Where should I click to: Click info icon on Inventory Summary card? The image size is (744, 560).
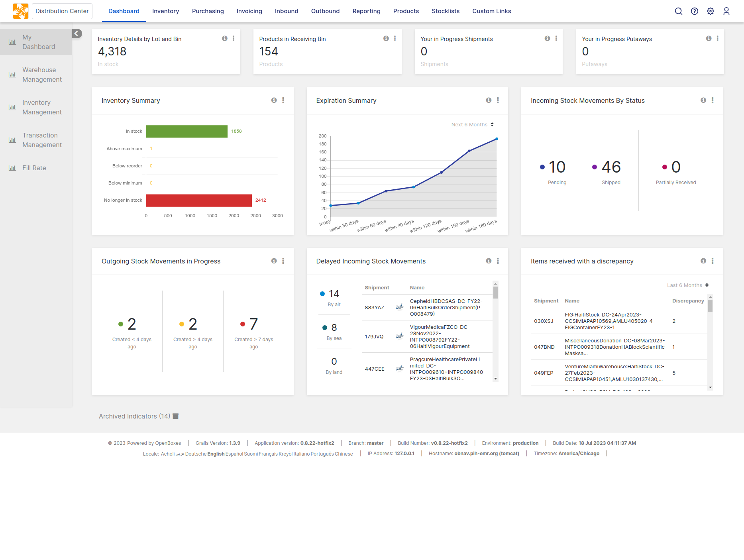coord(274,100)
